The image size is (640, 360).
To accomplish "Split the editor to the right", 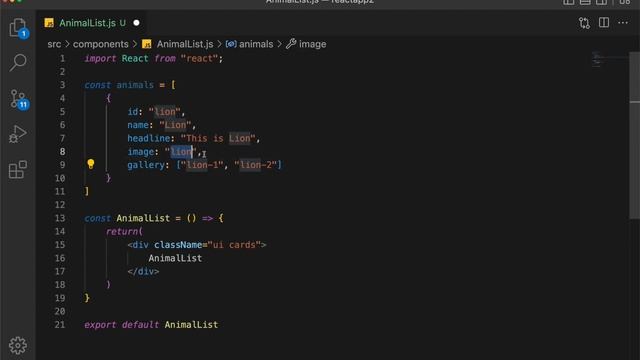I will point(604,23).
